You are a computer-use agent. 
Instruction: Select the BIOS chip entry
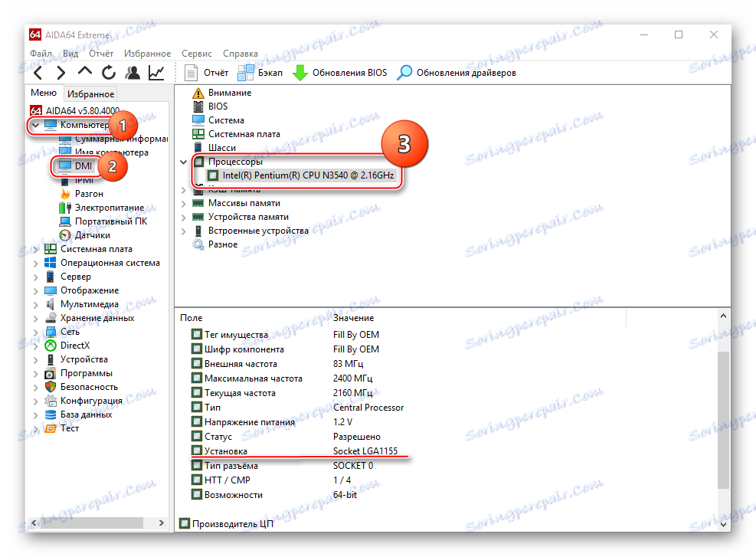(210, 106)
